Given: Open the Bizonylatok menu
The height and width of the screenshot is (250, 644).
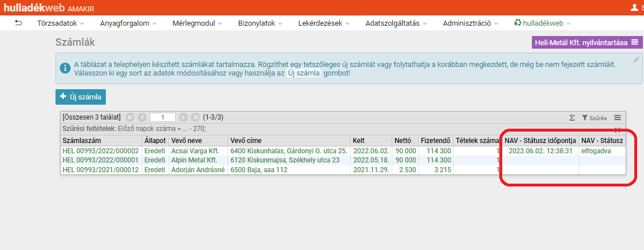Looking at the screenshot, I should 260,23.
